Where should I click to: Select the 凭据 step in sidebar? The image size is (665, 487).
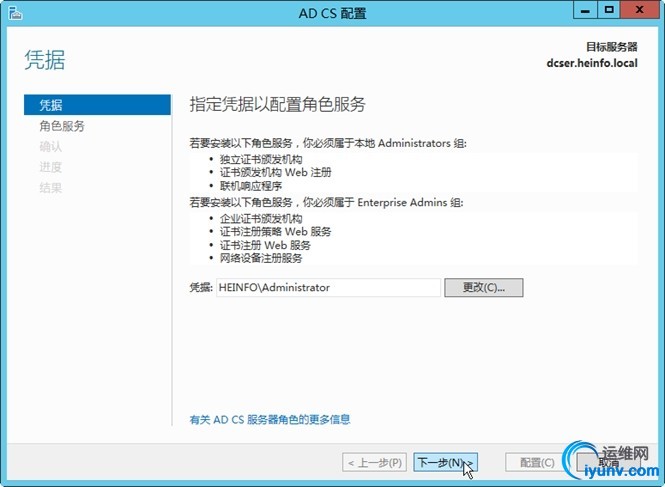97,105
